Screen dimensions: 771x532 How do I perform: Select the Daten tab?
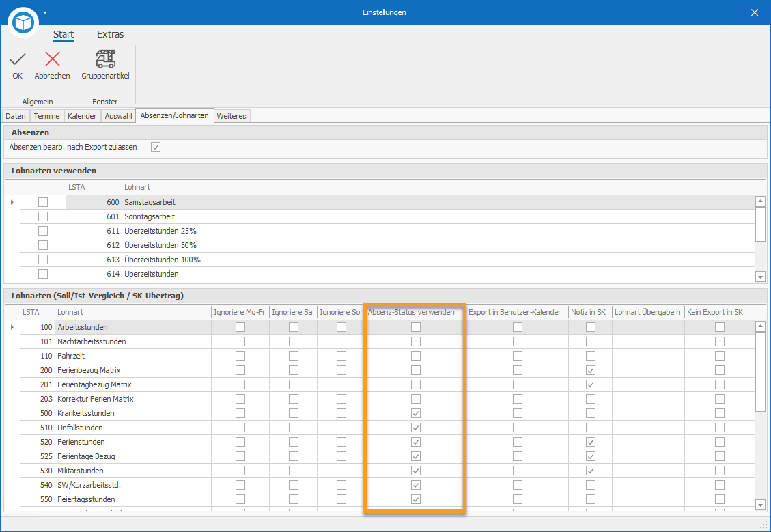click(16, 116)
